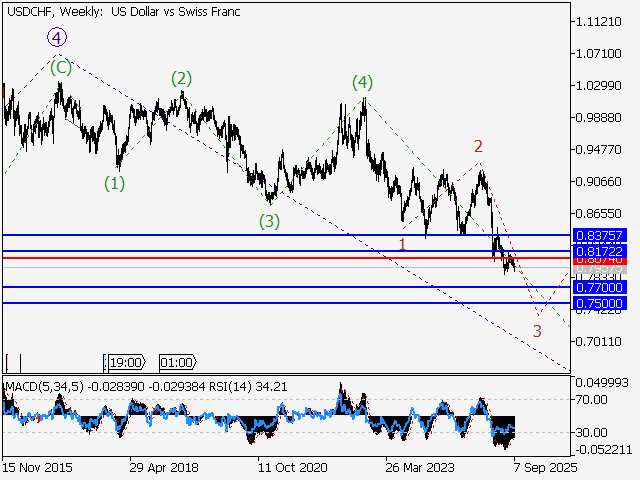The image size is (640, 480).
Task: Select the green (C) wave label
Action: (60, 67)
